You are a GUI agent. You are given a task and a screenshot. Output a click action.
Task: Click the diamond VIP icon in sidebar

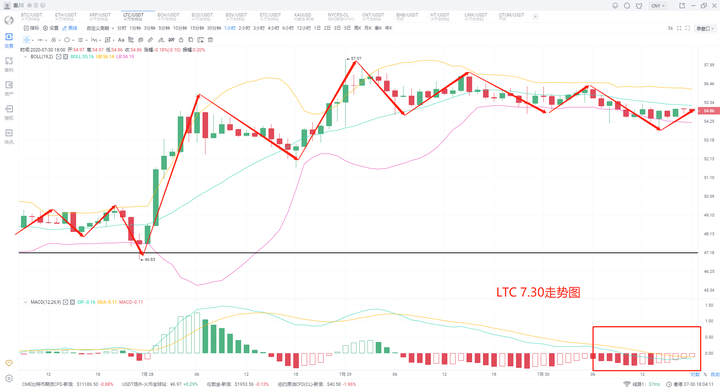[9, 363]
